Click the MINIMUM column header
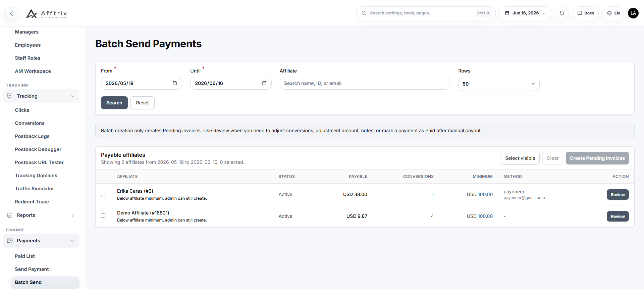 pyautogui.click(x=483, y=177)
